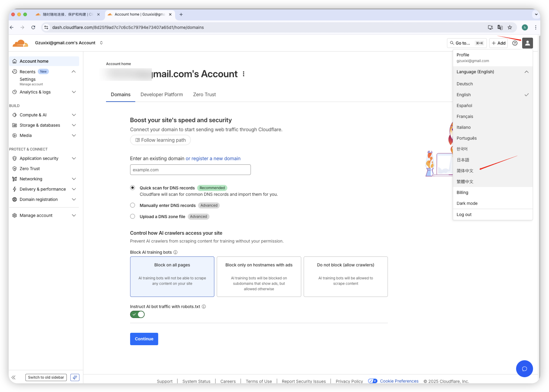Switch to the Developer Platform tab

click(x=161, y=95)
